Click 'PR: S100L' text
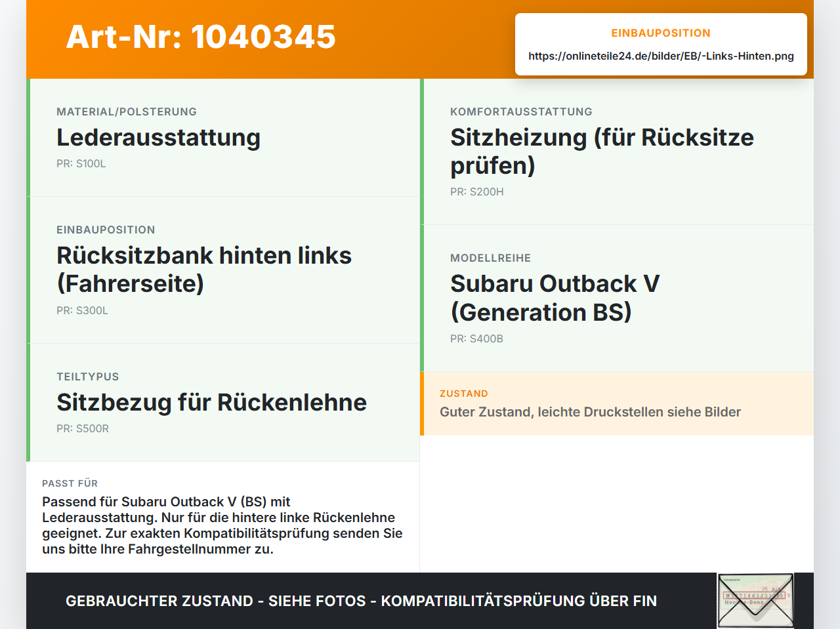The height and width of the screenshot is (629, 840). coord(81,163)
